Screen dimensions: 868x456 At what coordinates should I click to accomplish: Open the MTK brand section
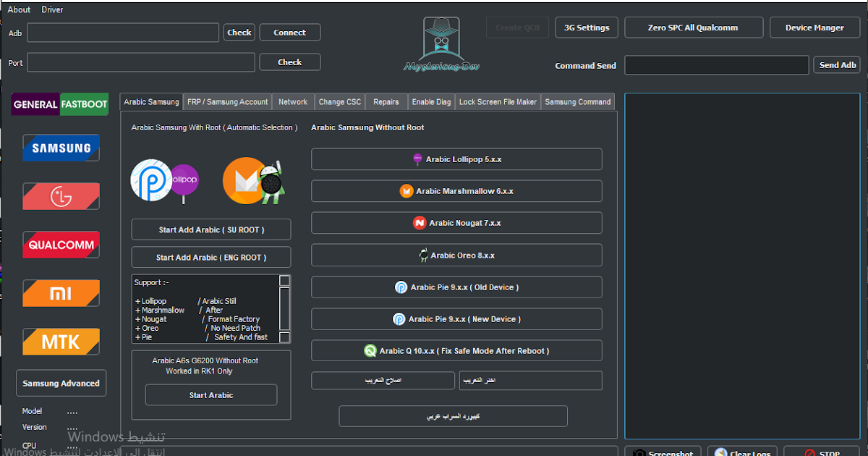(61, 342)
